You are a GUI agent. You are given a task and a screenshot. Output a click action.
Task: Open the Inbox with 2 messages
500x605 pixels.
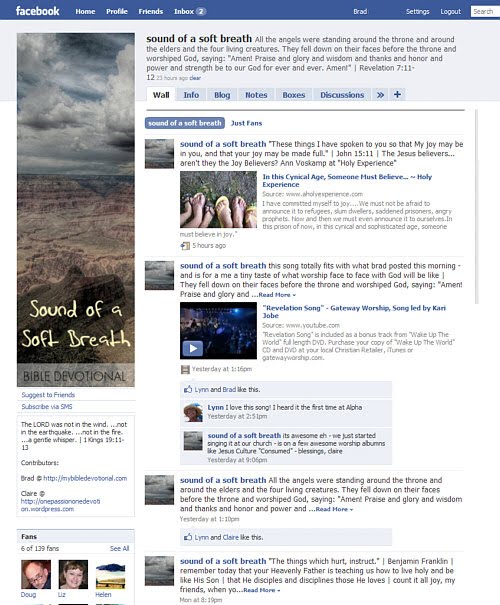tap(190, 12)
